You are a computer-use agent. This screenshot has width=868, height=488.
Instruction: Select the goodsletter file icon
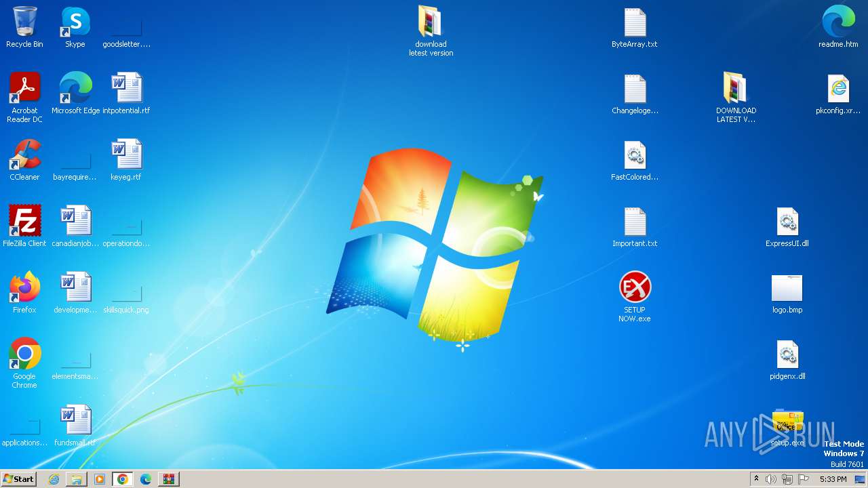pyautogui.click(x=126, y=27)
